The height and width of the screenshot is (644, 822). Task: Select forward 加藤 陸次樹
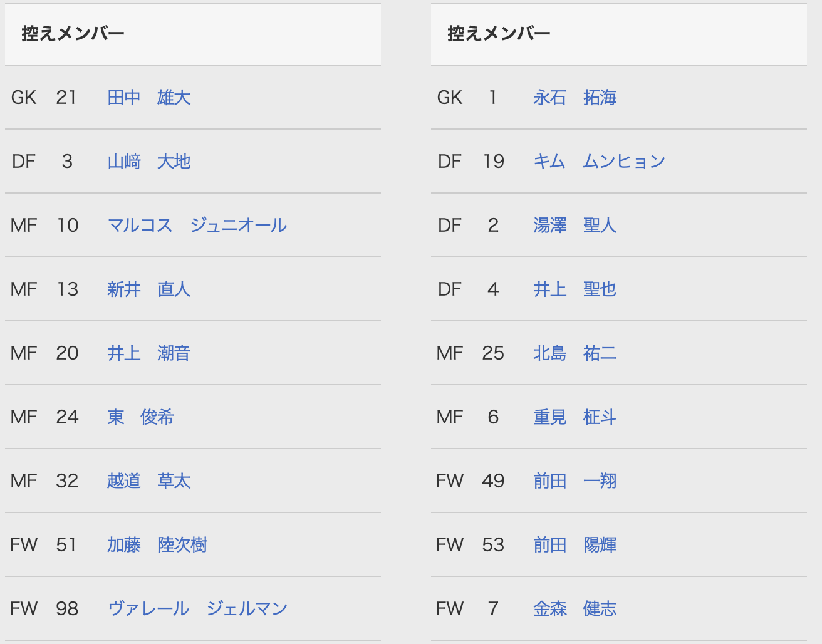click(x=157, y=545)
